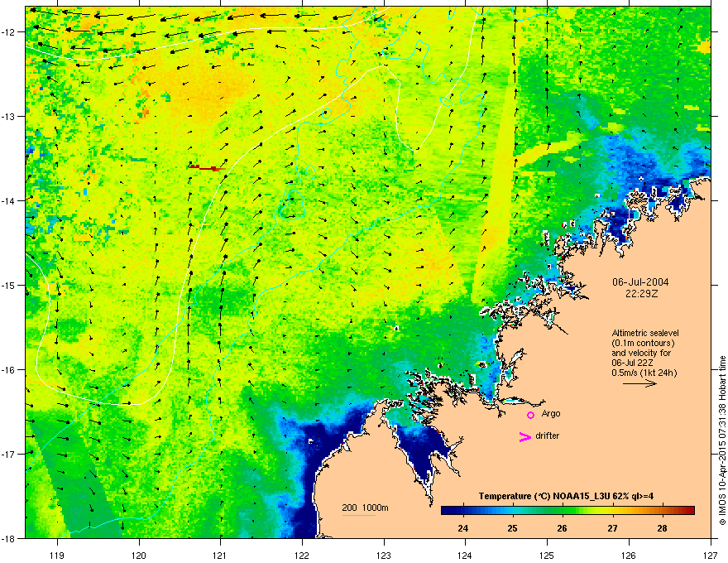Click the 0.5m/s velocity scale arrow
Image resolution: width=728 pixels, height=563 pixels.
639,383
